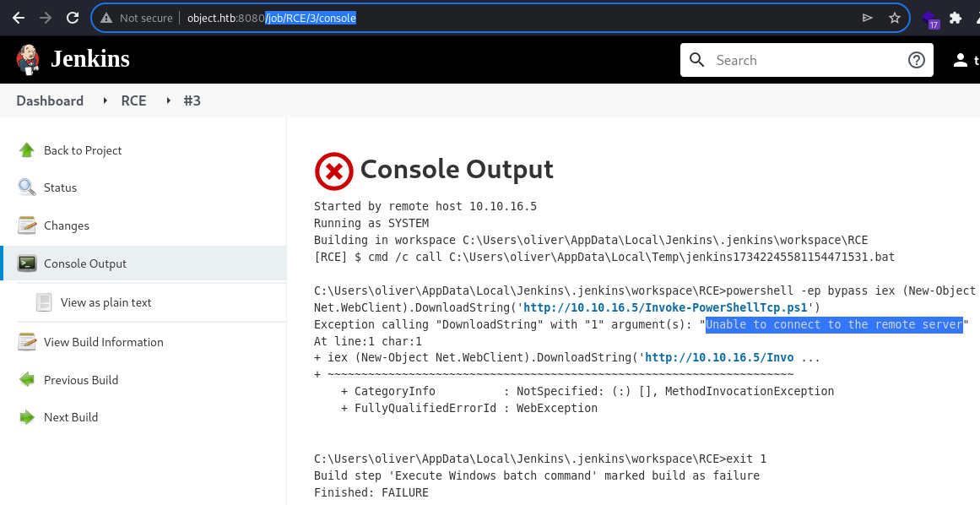Click the user account person icon

(960, 60)
